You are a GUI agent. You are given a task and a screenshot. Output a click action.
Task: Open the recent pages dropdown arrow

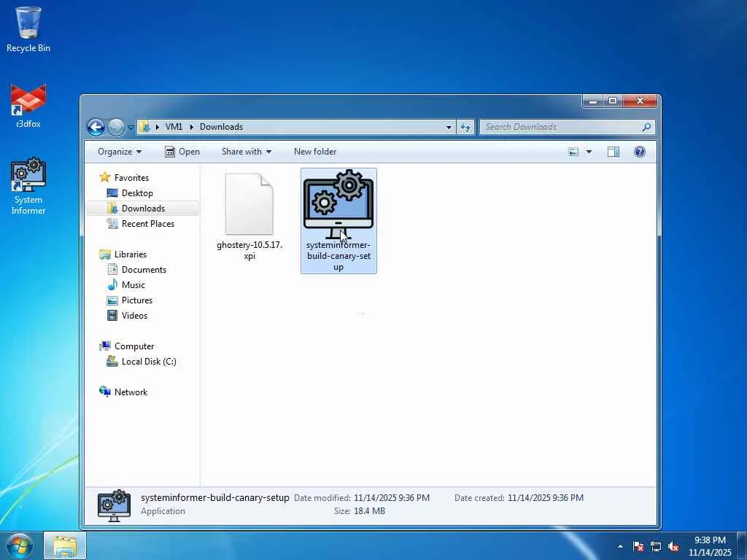[131, 127]
